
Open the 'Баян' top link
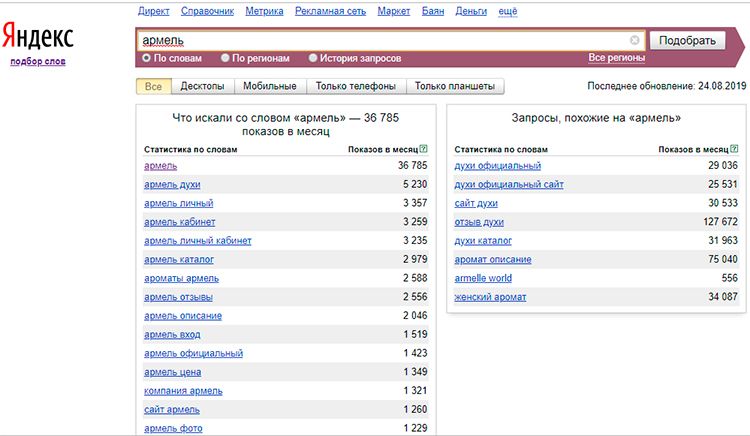433,11
